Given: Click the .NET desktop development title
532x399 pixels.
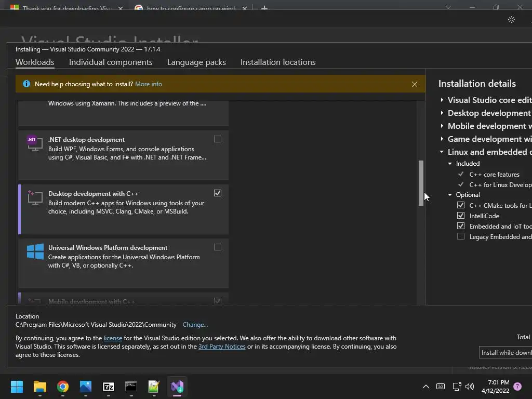Looking at the screenshot, I should (x=86, y=139).
